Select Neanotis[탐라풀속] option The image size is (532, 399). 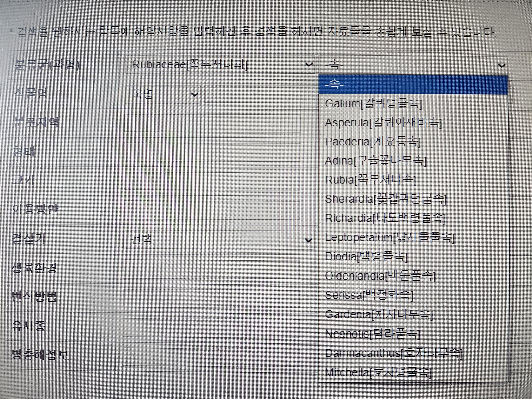click(x=413, y=334)
